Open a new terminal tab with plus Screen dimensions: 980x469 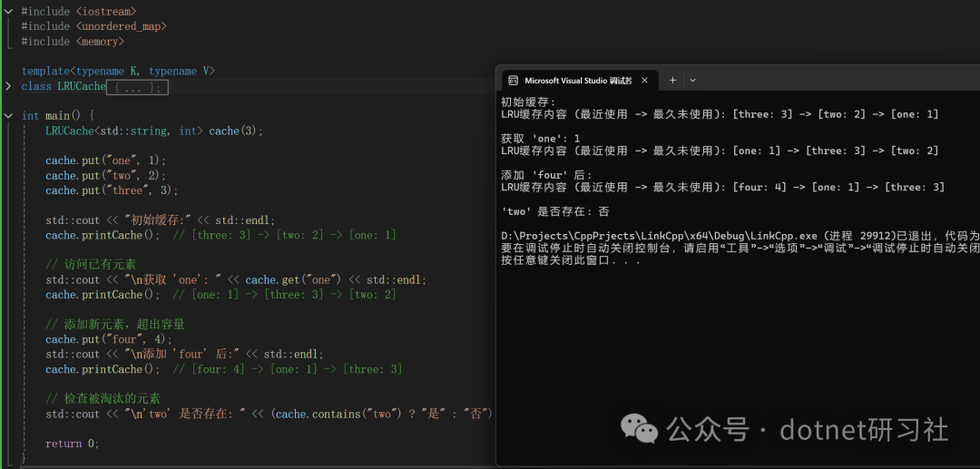(x=672, y=81)
